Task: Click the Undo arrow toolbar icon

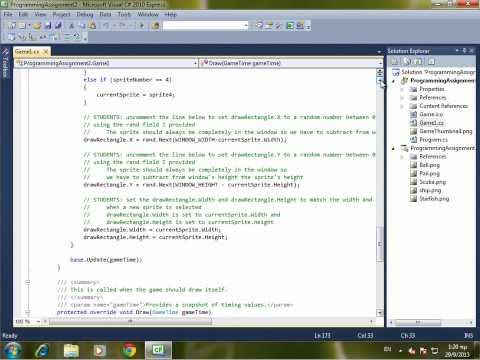Action: pos(106,25)
